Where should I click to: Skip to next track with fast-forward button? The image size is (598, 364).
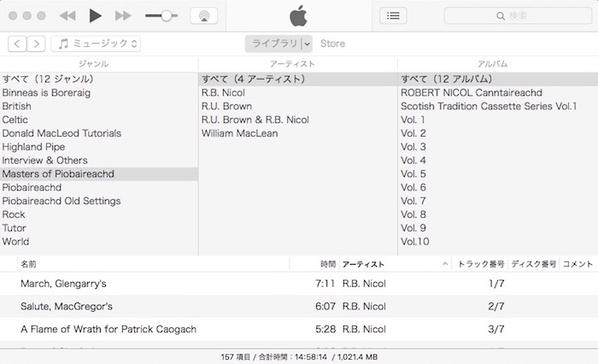tap(123, 15)
